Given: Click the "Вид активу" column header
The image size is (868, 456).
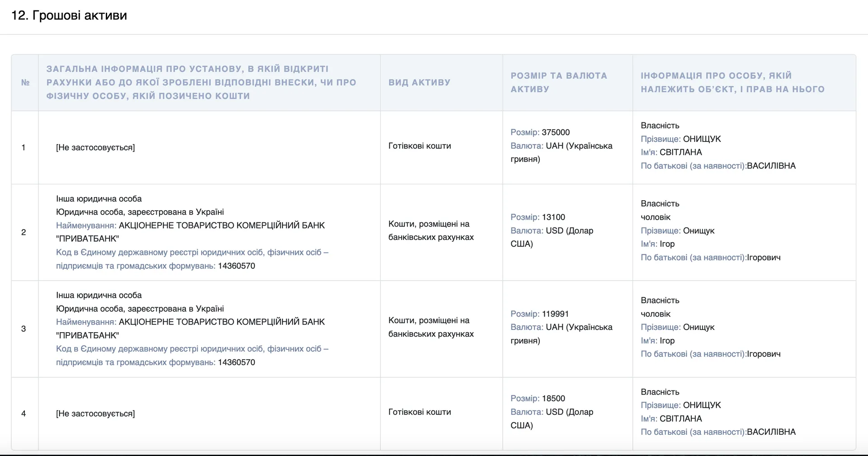Looking at the screenshot, I should pyautogui.click(x=419, y=83).
